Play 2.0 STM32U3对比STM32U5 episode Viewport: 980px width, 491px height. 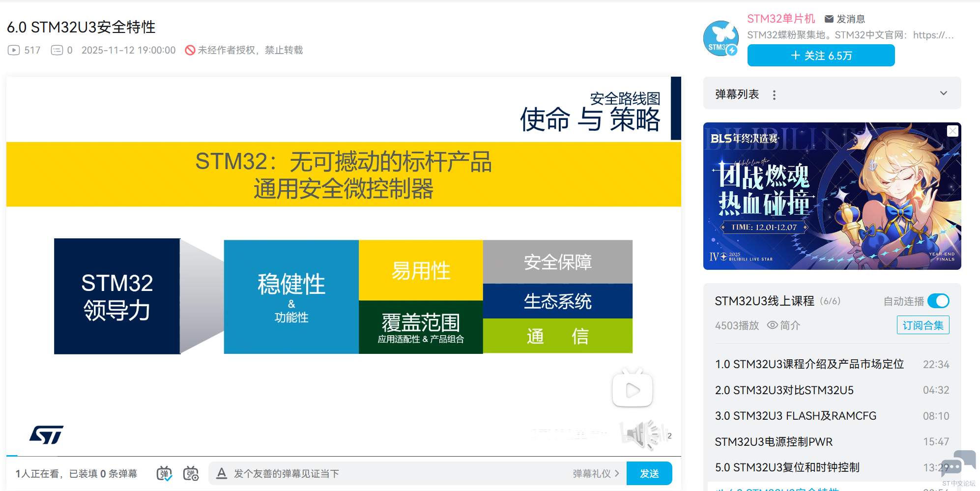point(832,390)
